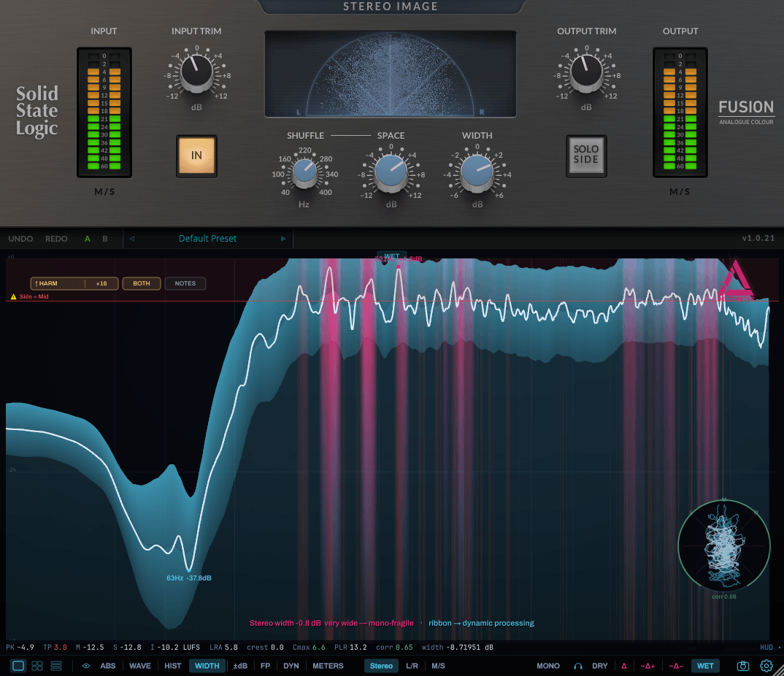The image size is (784, 676).
Task: Click the REDO button
Action: [56, 239]
